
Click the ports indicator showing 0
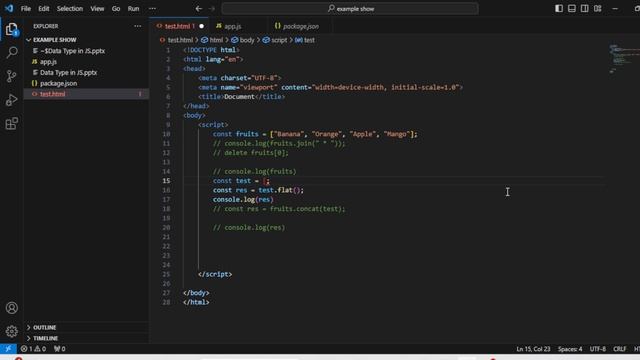pyautogui.click(x=60, y=349)
